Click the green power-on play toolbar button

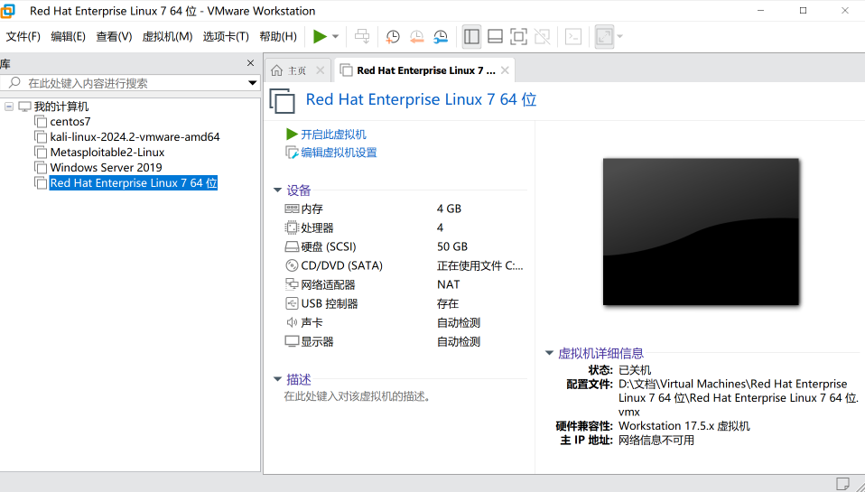(x=320, y=36)
